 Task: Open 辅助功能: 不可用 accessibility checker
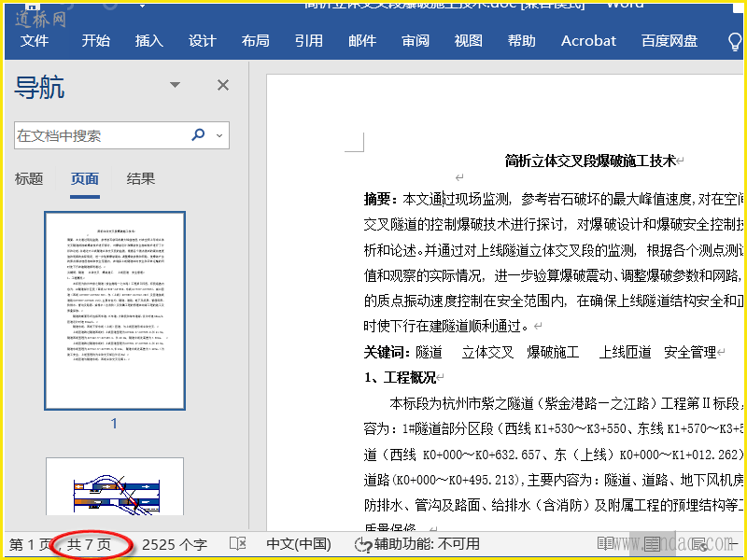tap(417, 544)
